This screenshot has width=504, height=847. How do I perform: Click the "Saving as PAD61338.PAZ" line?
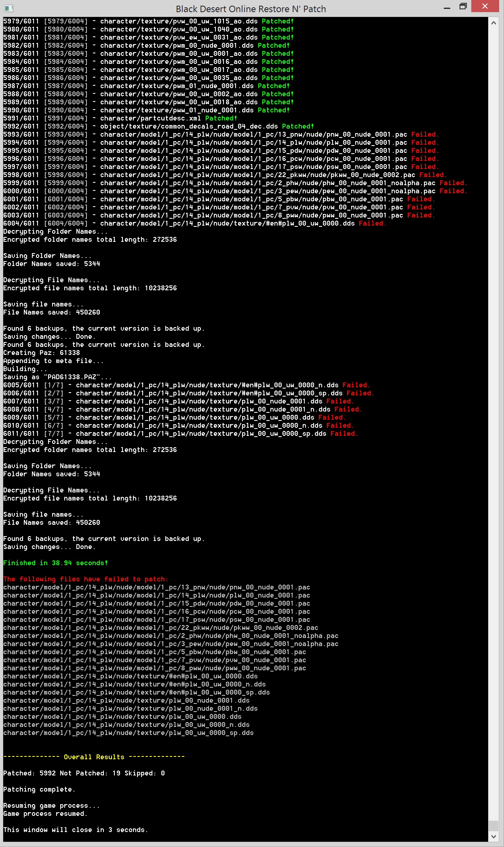tap(57, 377)
